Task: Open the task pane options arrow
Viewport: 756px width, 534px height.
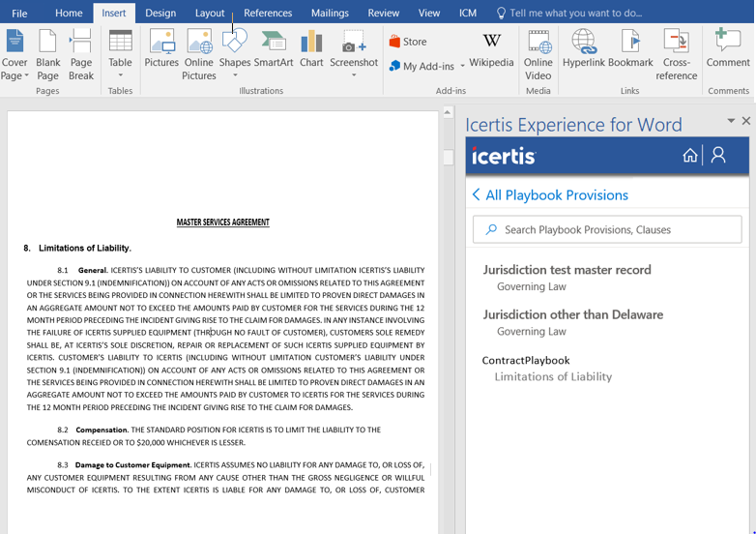Action: [x=731, y=122]
